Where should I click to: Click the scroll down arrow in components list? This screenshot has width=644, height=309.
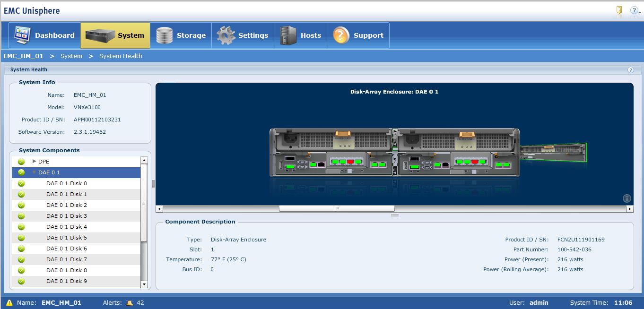pyautogui.click(x=144, y=284)
